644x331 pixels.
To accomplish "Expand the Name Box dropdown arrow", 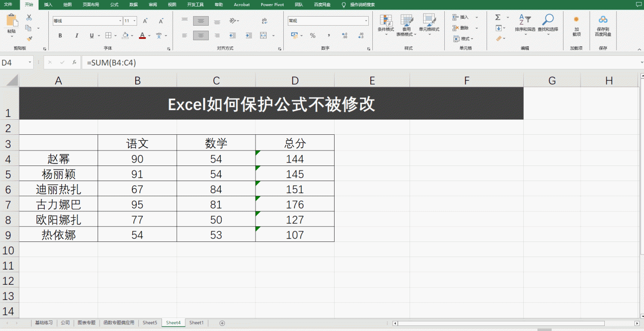I will pyautogui.click(x=30, y=62).
